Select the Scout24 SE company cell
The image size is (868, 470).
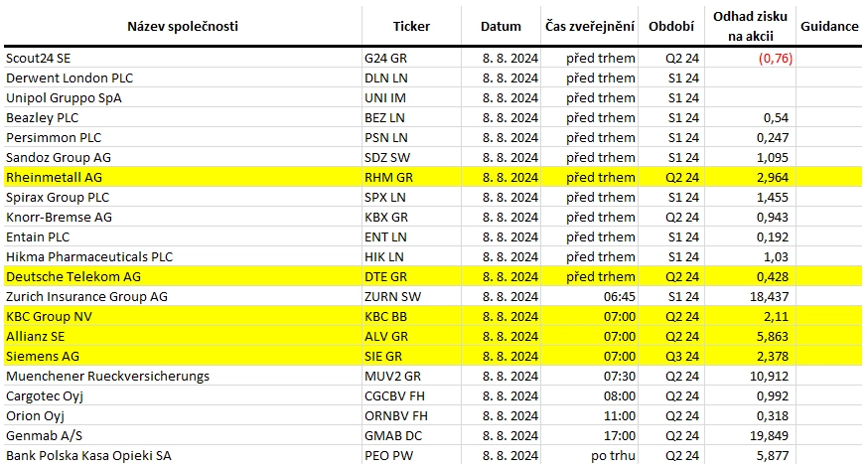(x=183, y=58)
